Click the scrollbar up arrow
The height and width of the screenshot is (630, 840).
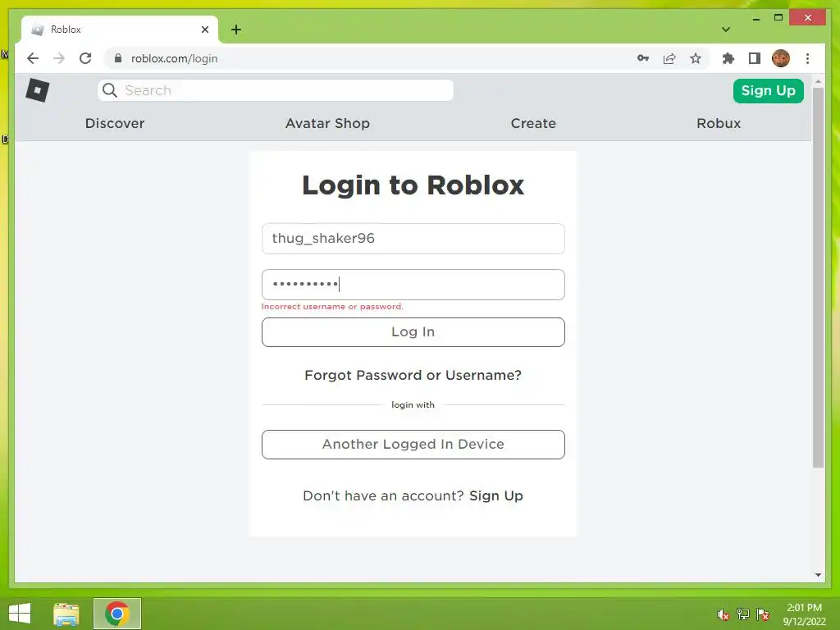pyautogui.click(x=818, y=82)
